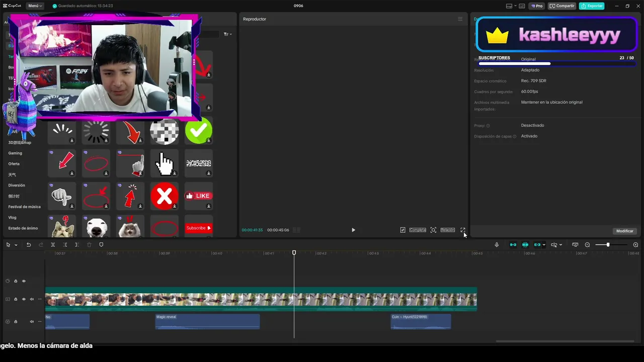Click the Compartir button

[562, 6]
